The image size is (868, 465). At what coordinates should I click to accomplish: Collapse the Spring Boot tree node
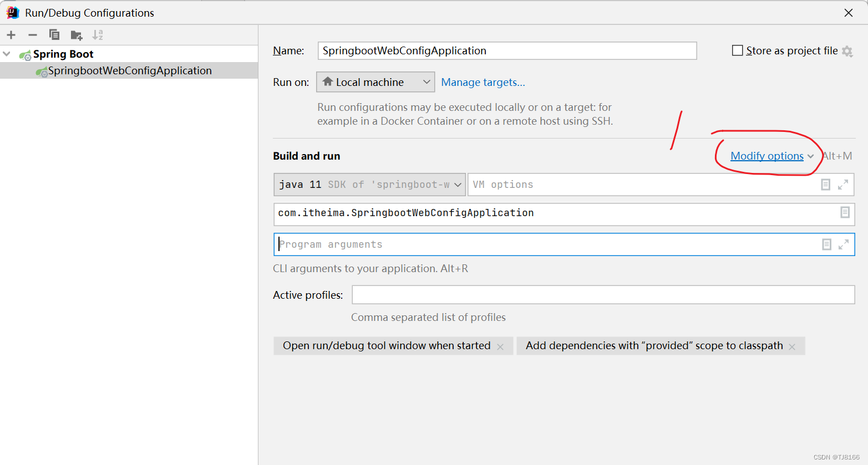7,54
